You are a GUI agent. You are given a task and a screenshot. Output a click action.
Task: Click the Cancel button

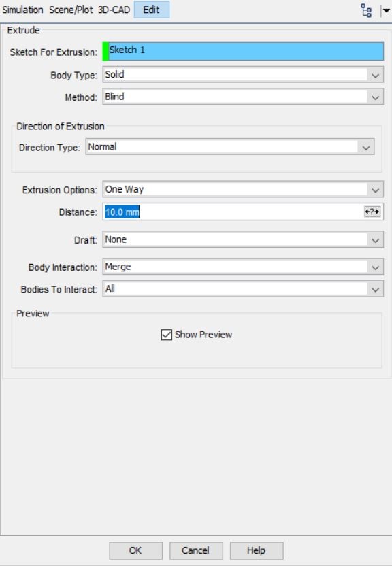(x=196, y=550)
